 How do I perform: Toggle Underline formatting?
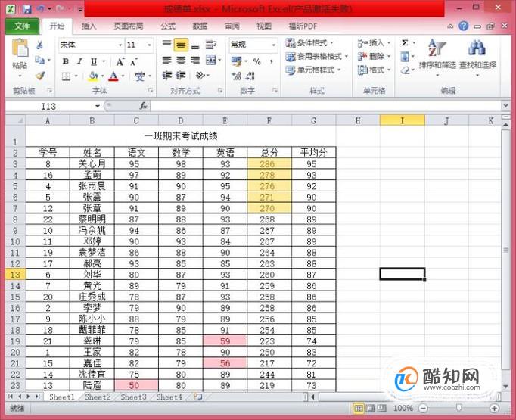94,61
